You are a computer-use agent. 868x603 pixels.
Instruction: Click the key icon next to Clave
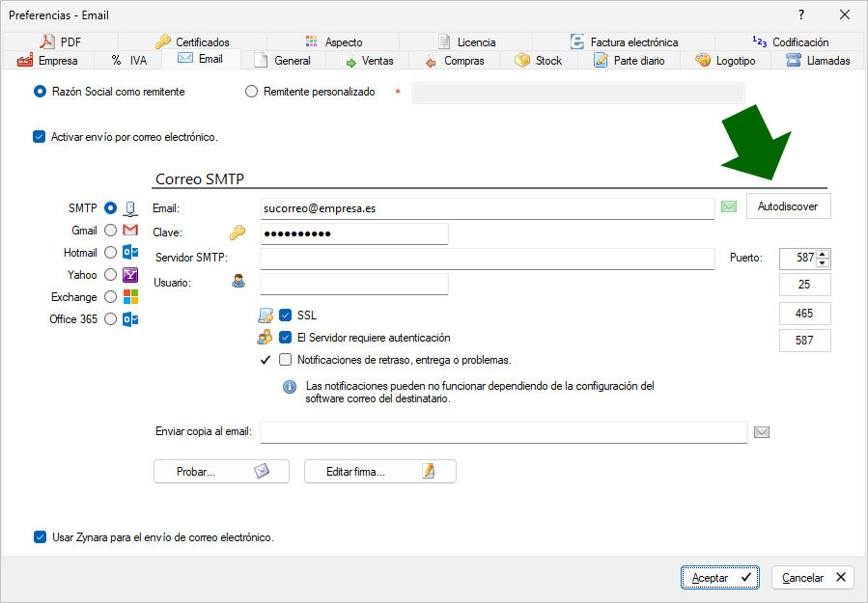[x=237, y=233]
